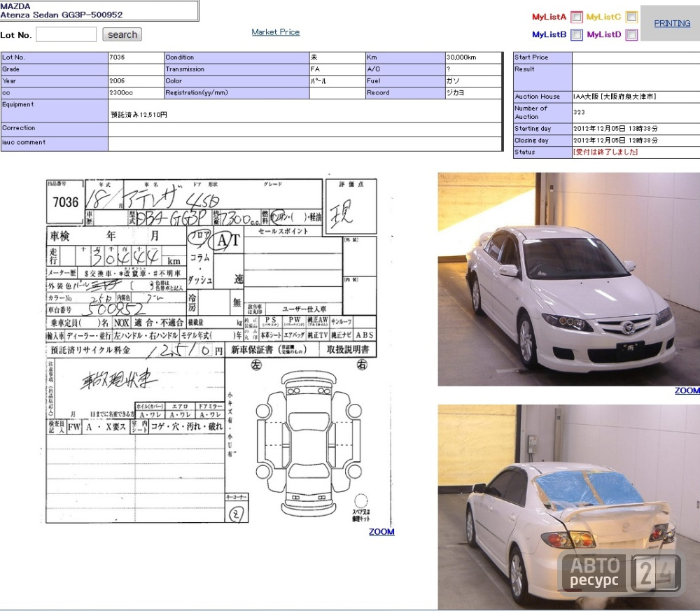Select the Starting day date value

[x=615, y=129]
